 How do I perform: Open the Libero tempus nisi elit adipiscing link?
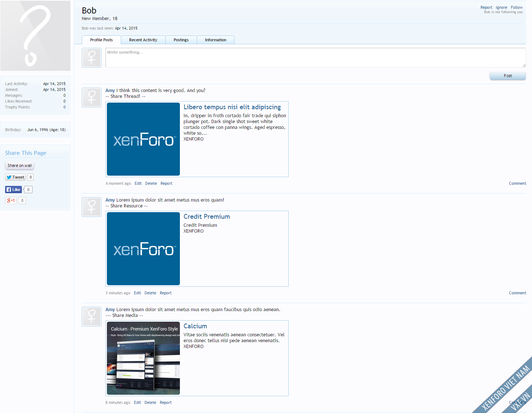click(x=232, y=107)
